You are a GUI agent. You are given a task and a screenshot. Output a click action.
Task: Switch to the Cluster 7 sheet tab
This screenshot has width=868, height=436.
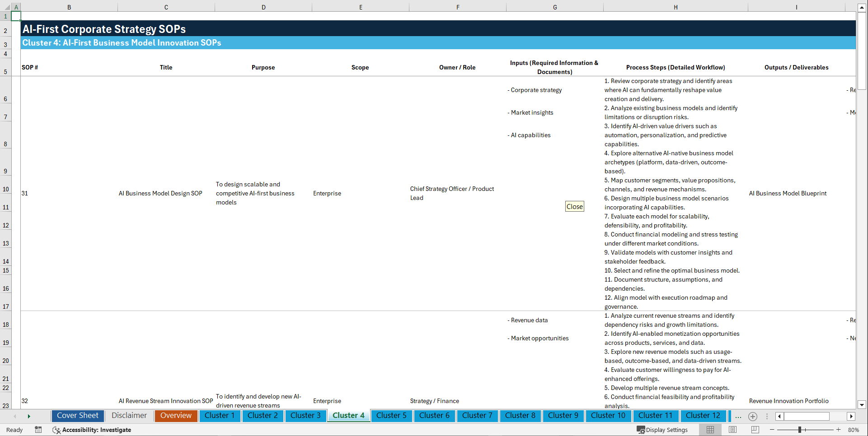click(x=477, y=416)
